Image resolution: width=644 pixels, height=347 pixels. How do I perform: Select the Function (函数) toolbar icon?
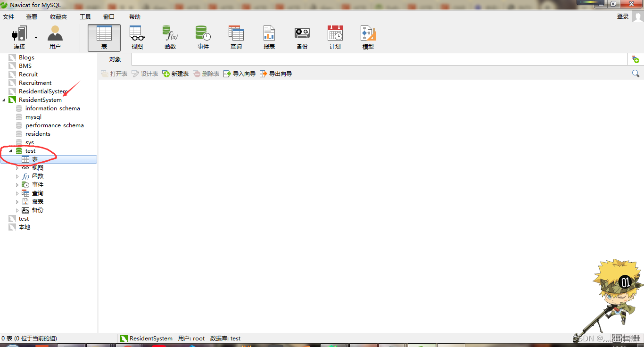[170, 38]
